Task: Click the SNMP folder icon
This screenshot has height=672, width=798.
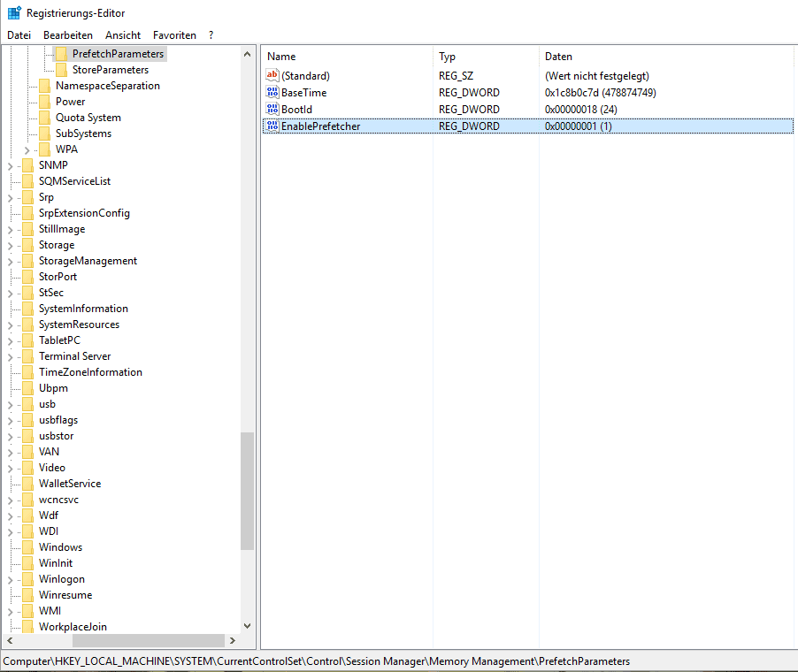Action: 28,165
